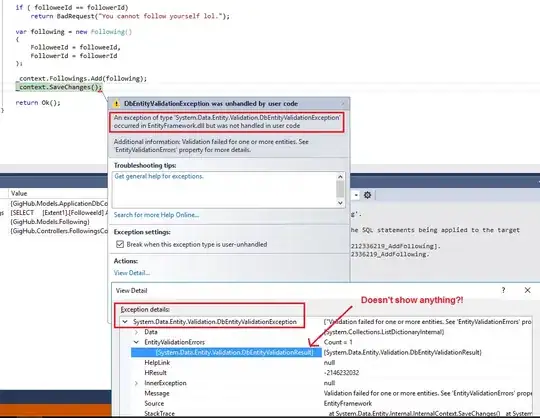The width and height of the screenshot is (540, 418).
Task: Click the down arrow in troubleshooting tips scrollbar
Action: 340,203
